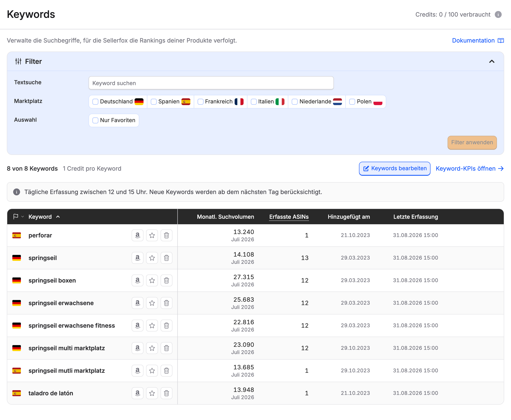The height and width of the screenshot is (420, 511).
Task: Delete springseil erwachsene via trash icon
Action: (x=167, y=303)
